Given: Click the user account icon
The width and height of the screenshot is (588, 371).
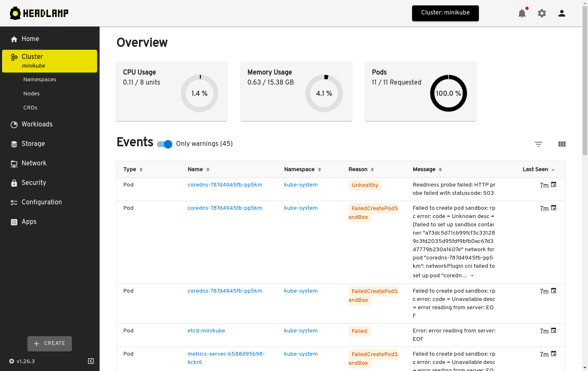Looking at the screenshot, I should [562, 13].
